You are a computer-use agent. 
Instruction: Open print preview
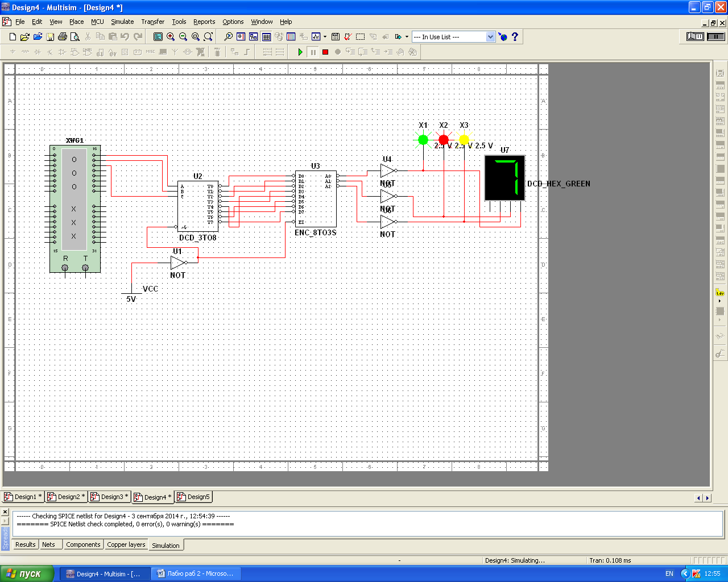(x=74, y=36)
